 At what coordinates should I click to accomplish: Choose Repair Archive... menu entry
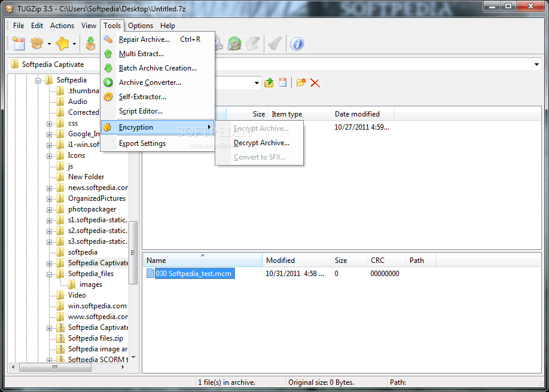click(158, 39)
